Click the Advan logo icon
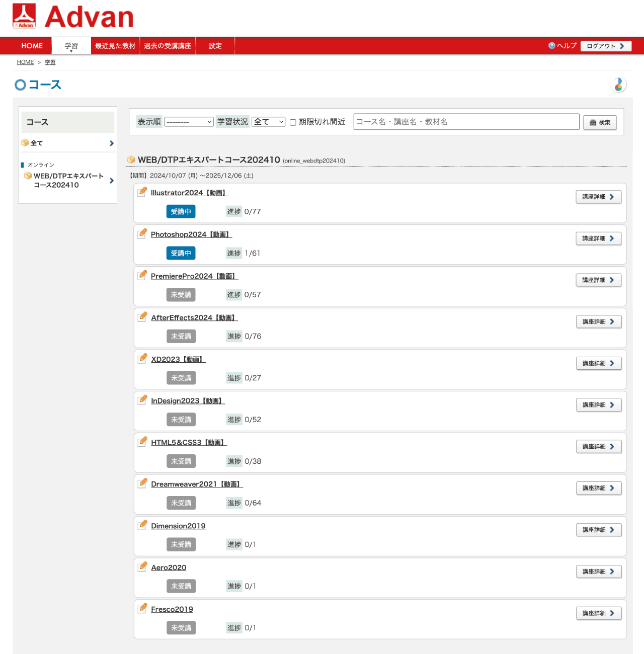The image size is (644, 654). point(24,16)
